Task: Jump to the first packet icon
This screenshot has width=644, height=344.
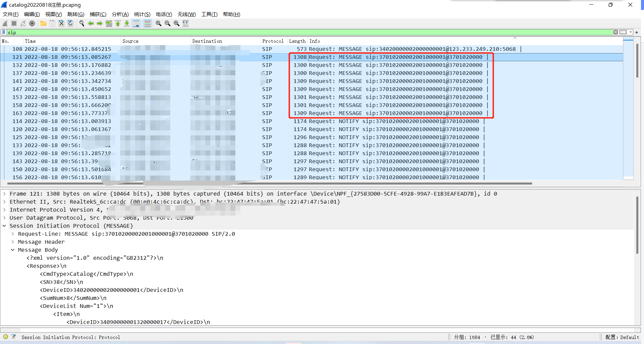Action: coord(118,23)
